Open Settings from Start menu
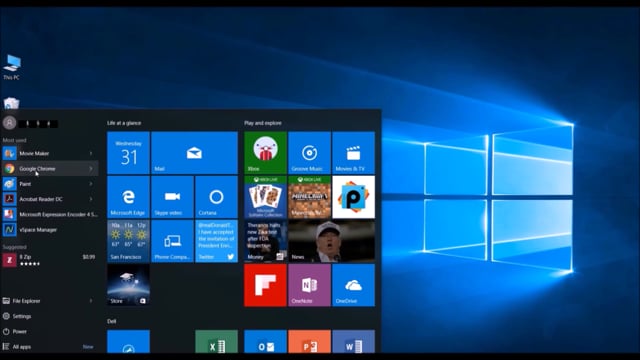640x360 pixels. click(x=50, y=316)
